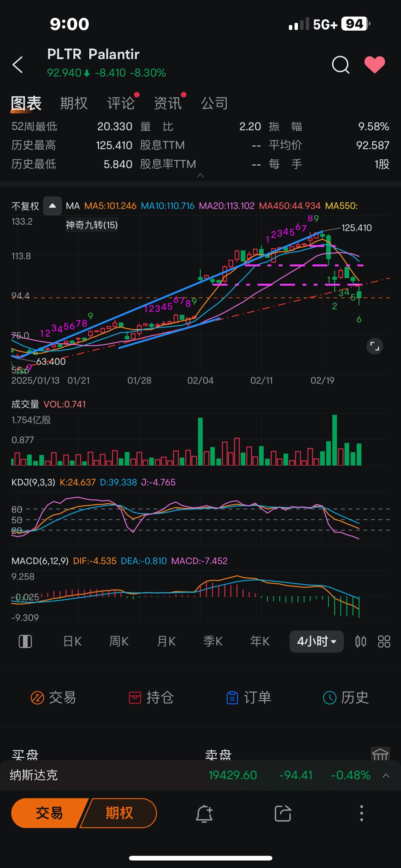Image resolution: width=401 pixels, height=868 pixels.
Task: Select the 年K period
Action: point(260,641)
